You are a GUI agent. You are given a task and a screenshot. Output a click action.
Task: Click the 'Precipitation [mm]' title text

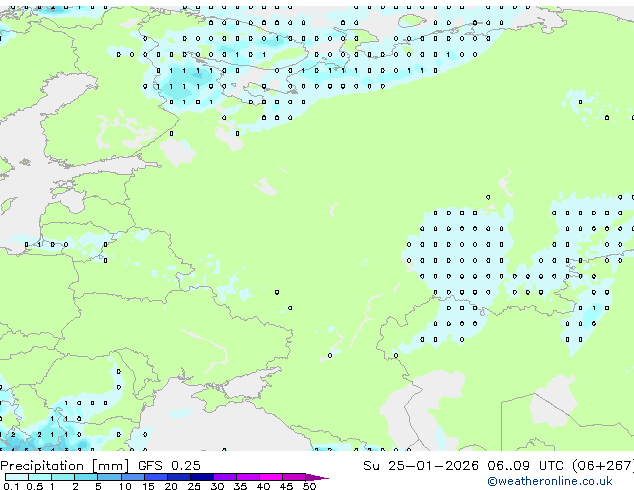[x=65, y=466]
